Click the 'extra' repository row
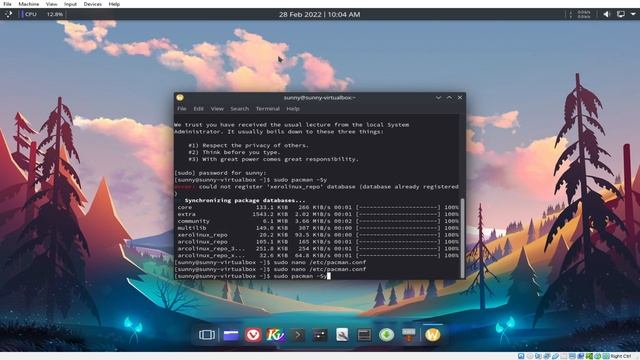The image size is (640, 360). [318, 214]
